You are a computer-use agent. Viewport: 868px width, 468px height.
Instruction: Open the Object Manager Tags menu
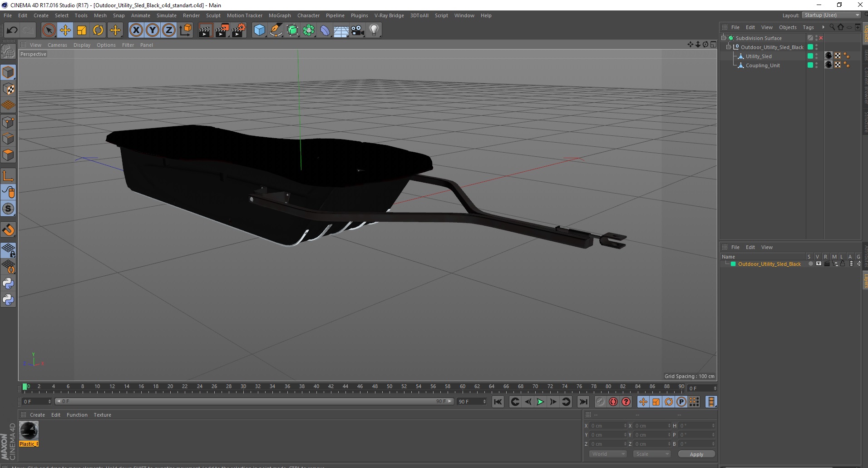click(808, 27)
